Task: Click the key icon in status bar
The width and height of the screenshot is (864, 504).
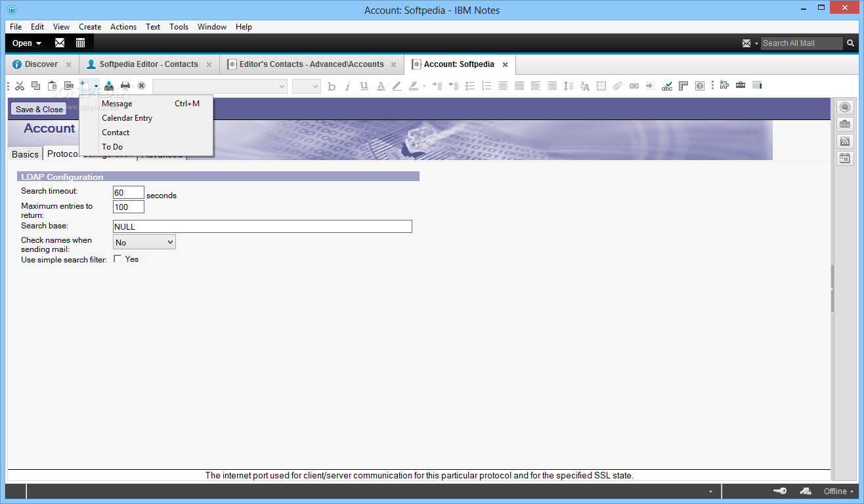Action: click(x=780, y=492)
